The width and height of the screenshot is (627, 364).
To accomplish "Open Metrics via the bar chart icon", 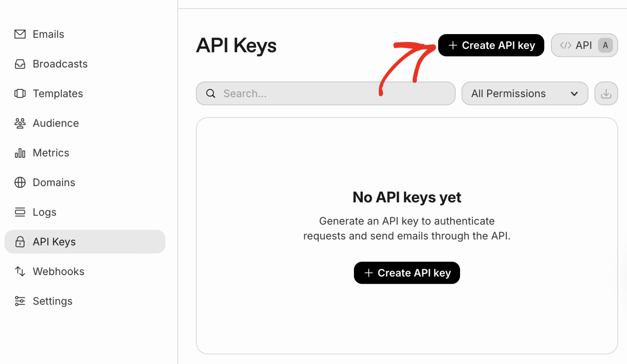I will tap(20, 153).
